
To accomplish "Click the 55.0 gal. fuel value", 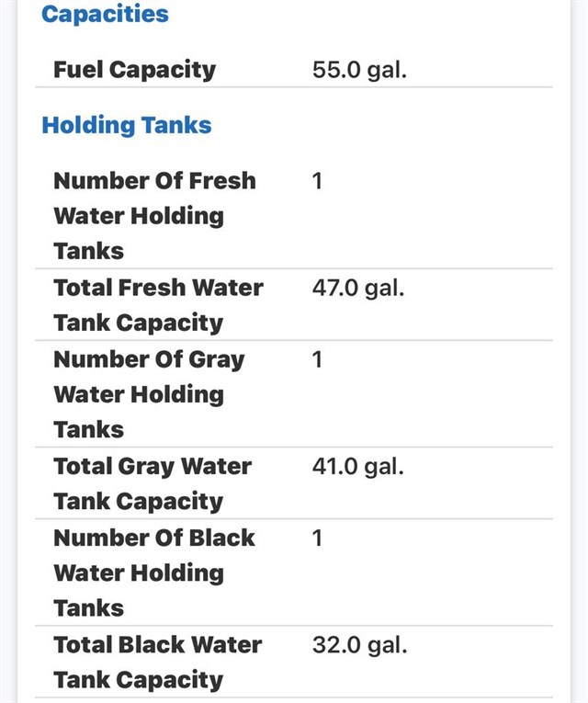I will click(x=358, y=70).
